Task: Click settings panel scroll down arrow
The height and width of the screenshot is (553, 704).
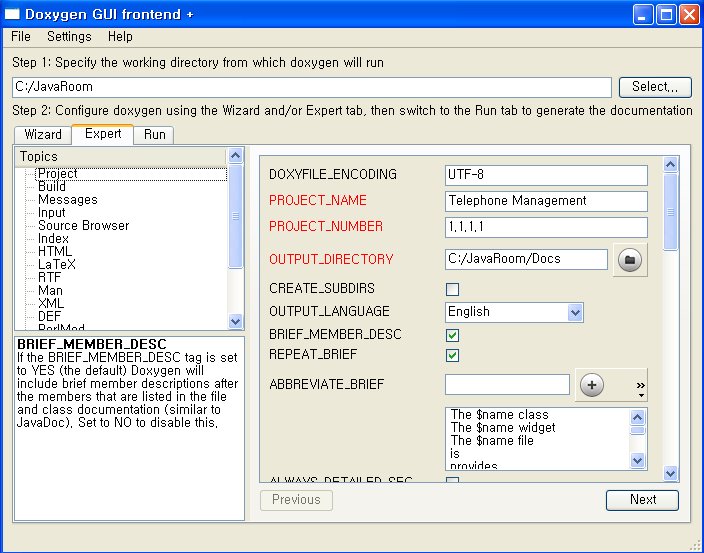Action: [670, 473]
